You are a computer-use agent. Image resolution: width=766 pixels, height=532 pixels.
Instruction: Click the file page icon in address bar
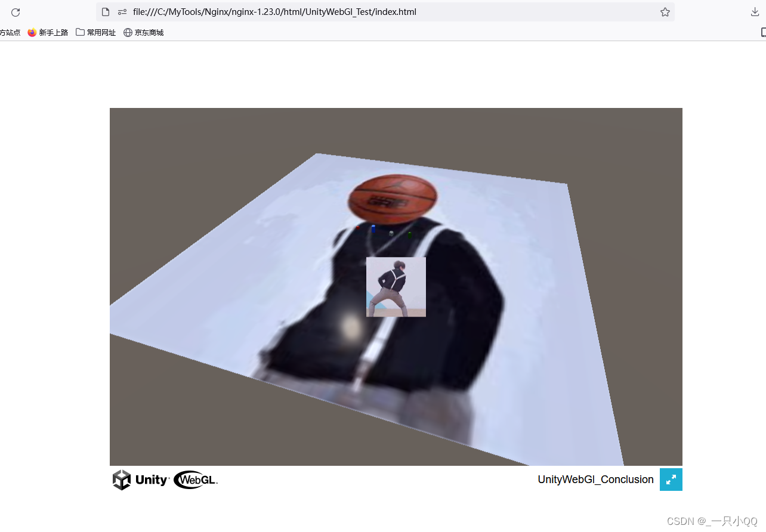coord(106,12)
